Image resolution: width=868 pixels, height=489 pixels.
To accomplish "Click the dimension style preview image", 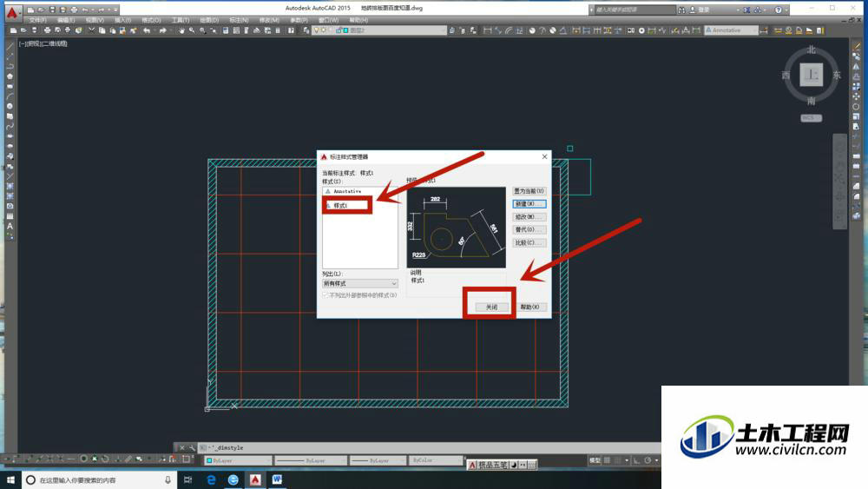I will point(457,228).
